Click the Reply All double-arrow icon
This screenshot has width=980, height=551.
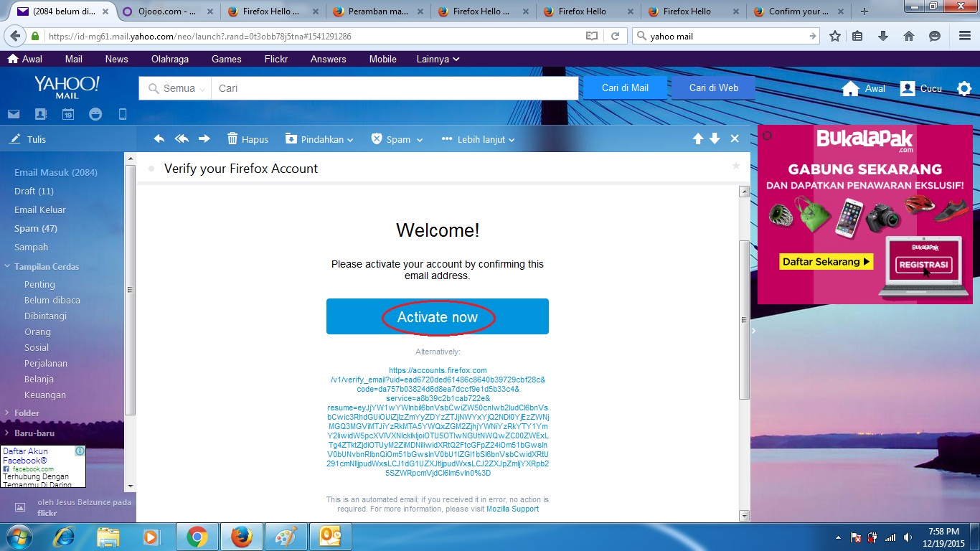click(x=182, y=139)
